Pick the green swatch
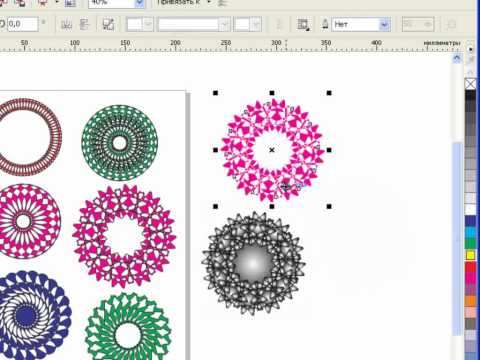 click(470, 244)
